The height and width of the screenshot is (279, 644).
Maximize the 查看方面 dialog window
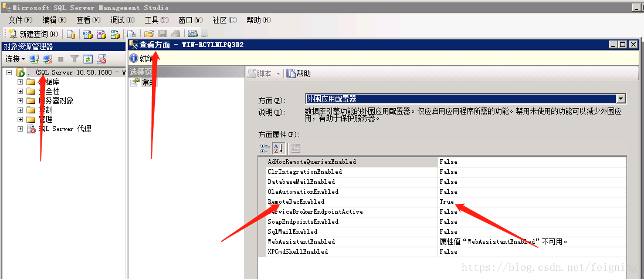[623, 45]
